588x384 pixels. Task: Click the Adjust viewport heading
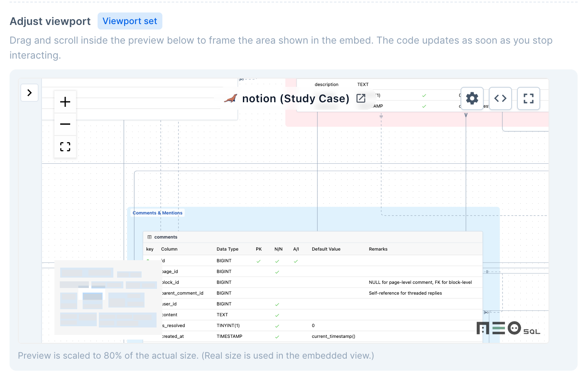(x=50, y=21)
